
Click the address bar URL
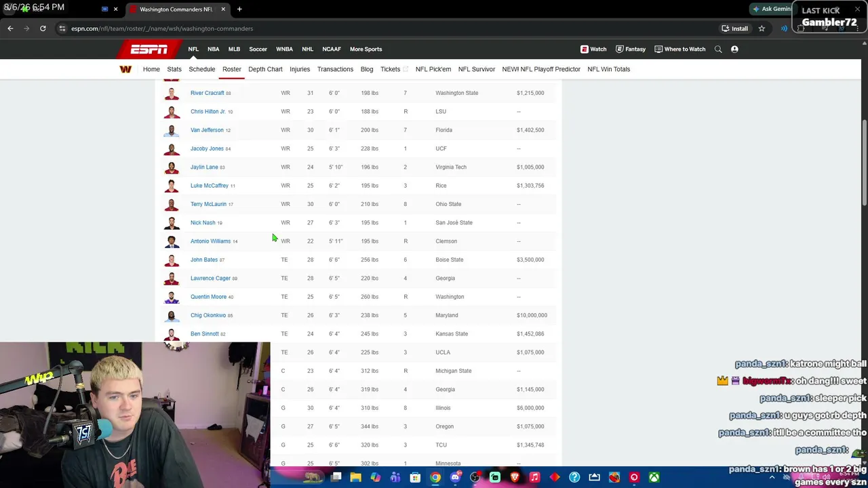click(162, 28)
